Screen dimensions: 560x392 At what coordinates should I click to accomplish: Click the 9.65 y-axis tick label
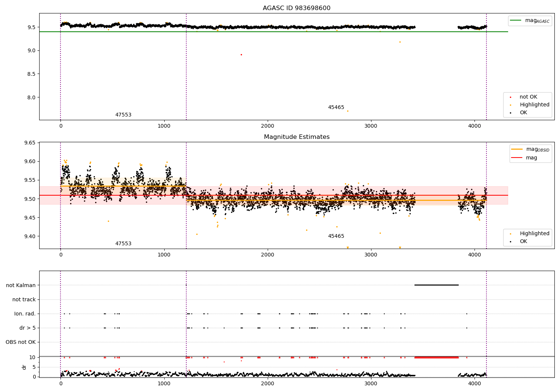[29, 143]
